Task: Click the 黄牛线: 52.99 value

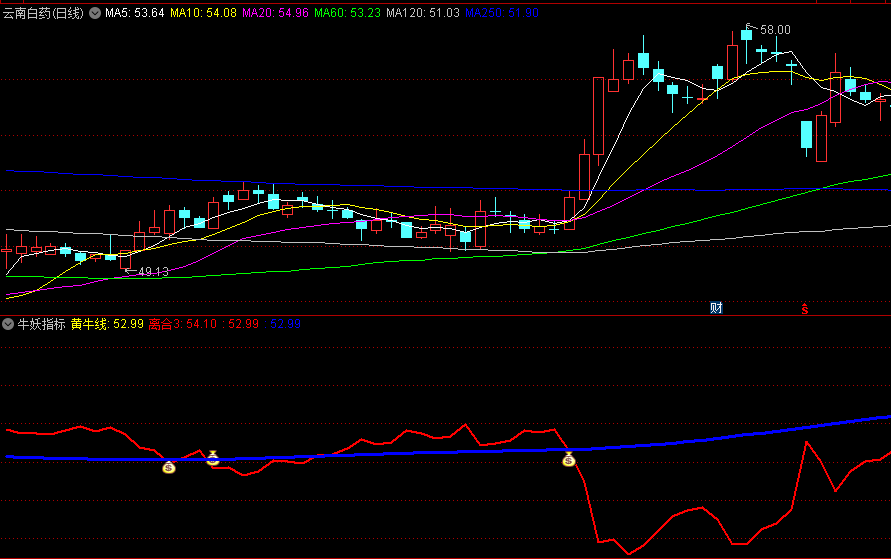Action: pyautogui.click(x=107, y=324)
